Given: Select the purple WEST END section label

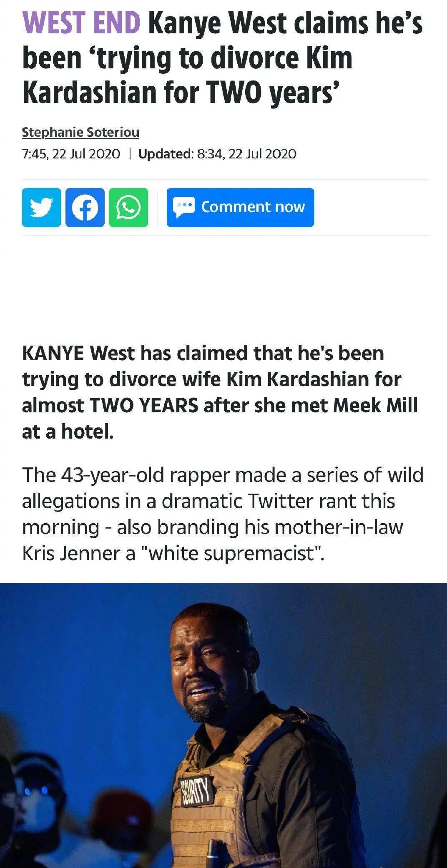Looking at the screenshot, I should 81,23.
